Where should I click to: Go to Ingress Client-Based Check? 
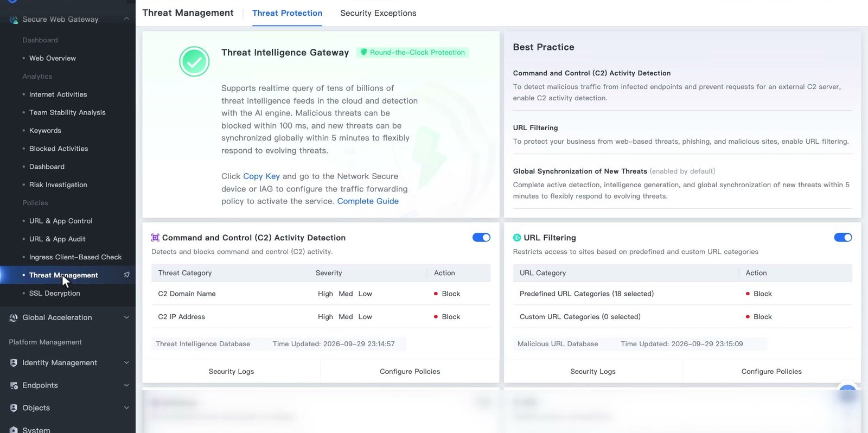point(75,257)
